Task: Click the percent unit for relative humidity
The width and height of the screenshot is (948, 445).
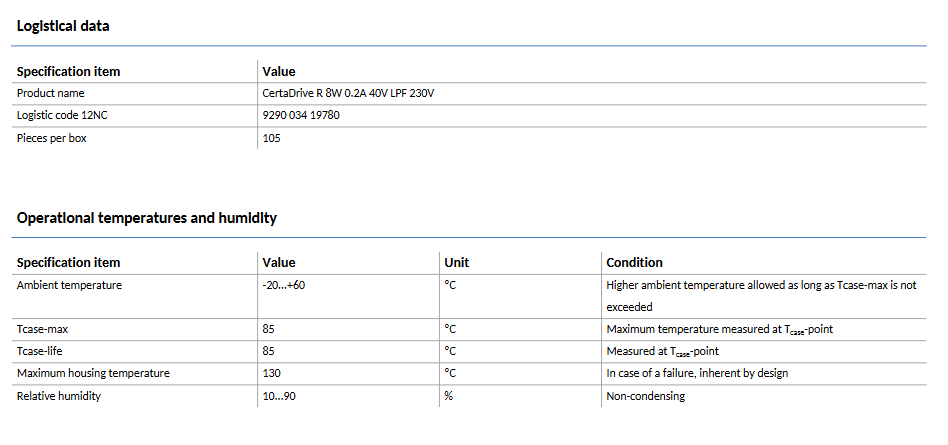Action: pyautogui.click(x=449, y=396)
